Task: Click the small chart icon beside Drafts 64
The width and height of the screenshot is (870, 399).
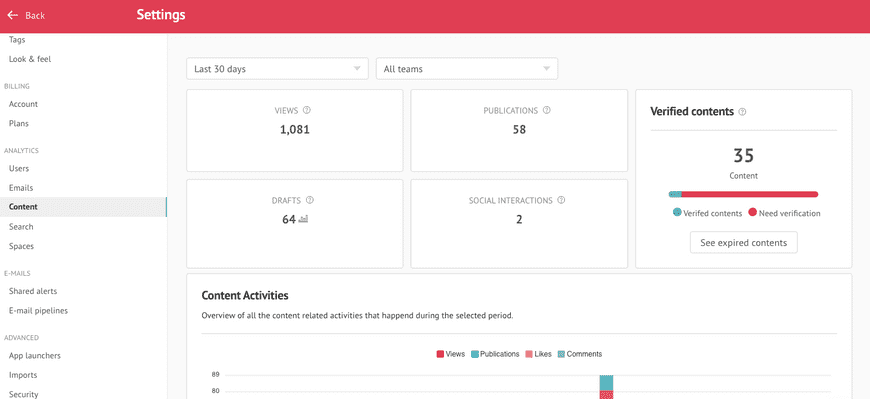Action: pos(303,219)
